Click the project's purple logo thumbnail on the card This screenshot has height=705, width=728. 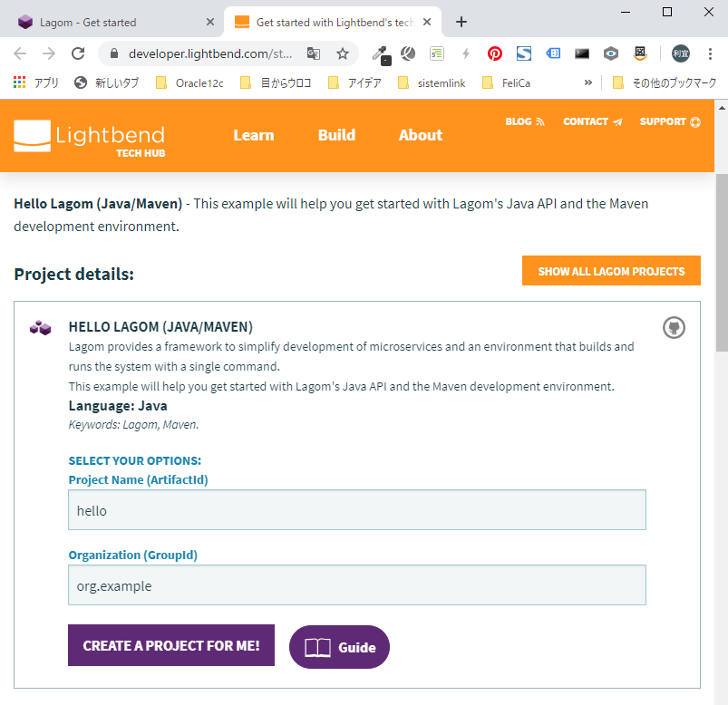(x=40, y=327)
